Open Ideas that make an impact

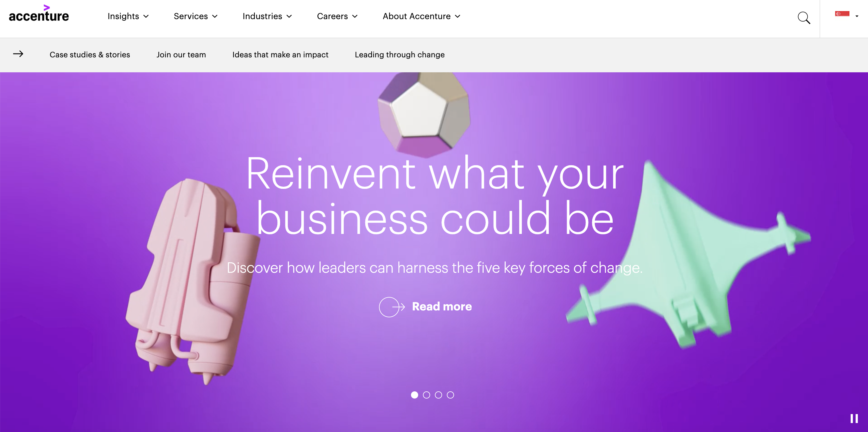[280, 55]
